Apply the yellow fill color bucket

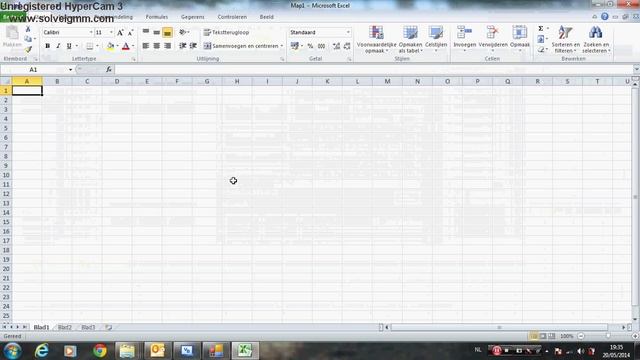[x=110, y=46]
